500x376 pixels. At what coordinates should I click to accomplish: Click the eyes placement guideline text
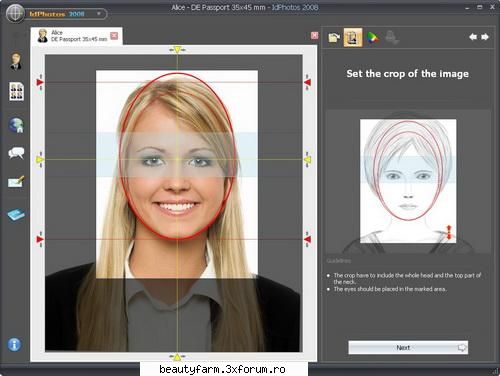pos(390,289)
